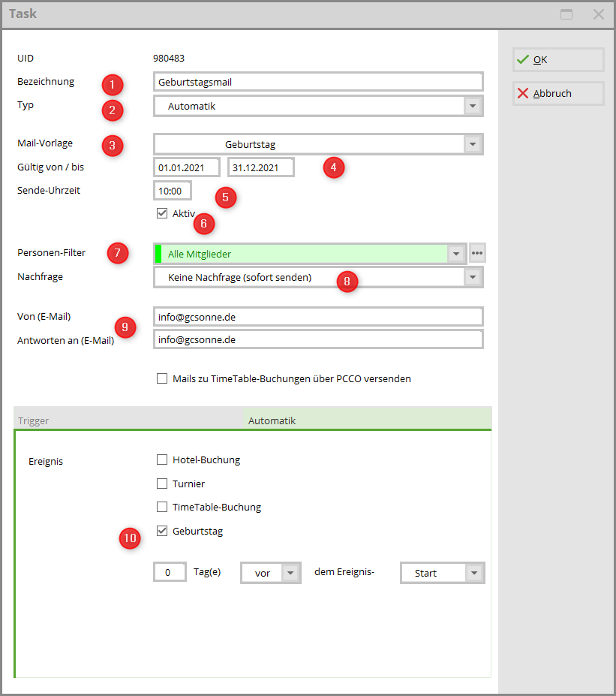The height and width of the screenshot is (696, 616).
Task: Click the Ereignis label
Action: point(46,461)
